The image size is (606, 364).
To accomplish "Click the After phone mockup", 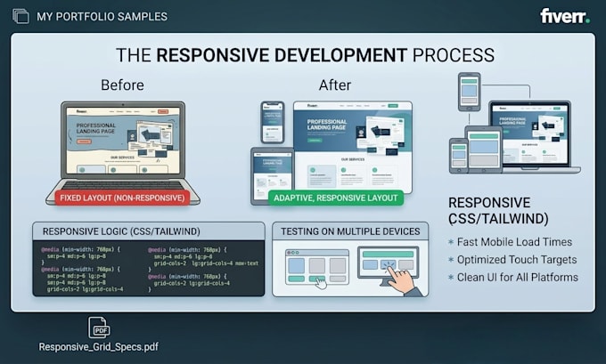I will pos(273,122).
